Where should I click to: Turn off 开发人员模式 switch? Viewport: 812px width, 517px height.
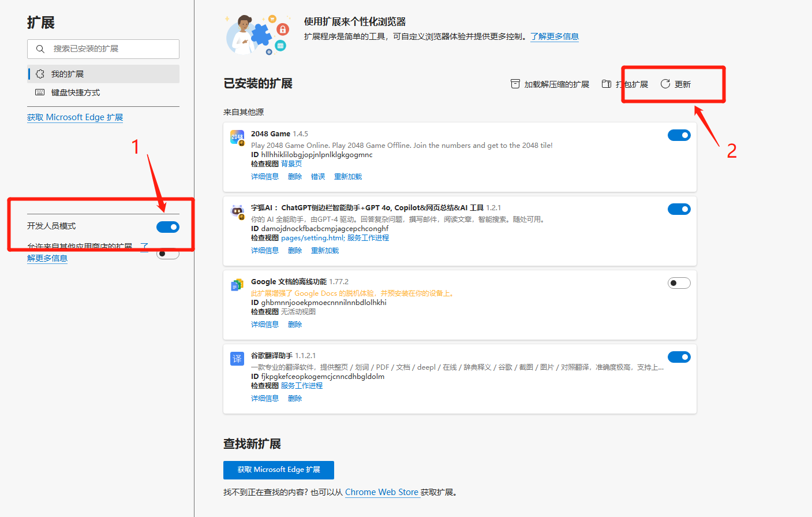tap(168, 227)
